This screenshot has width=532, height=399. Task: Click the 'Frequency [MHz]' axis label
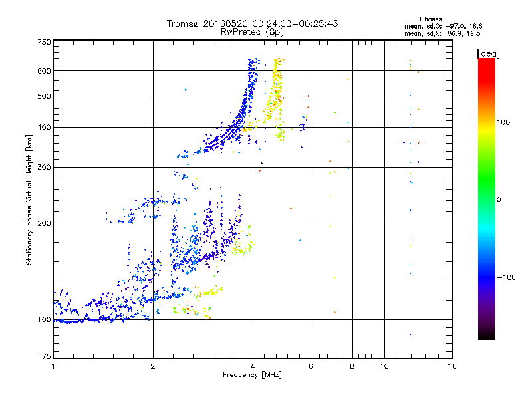point(252,375)
